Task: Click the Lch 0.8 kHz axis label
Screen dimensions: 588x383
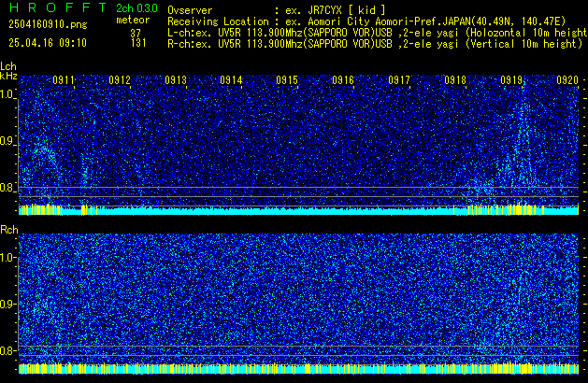Action: point(7,188)
